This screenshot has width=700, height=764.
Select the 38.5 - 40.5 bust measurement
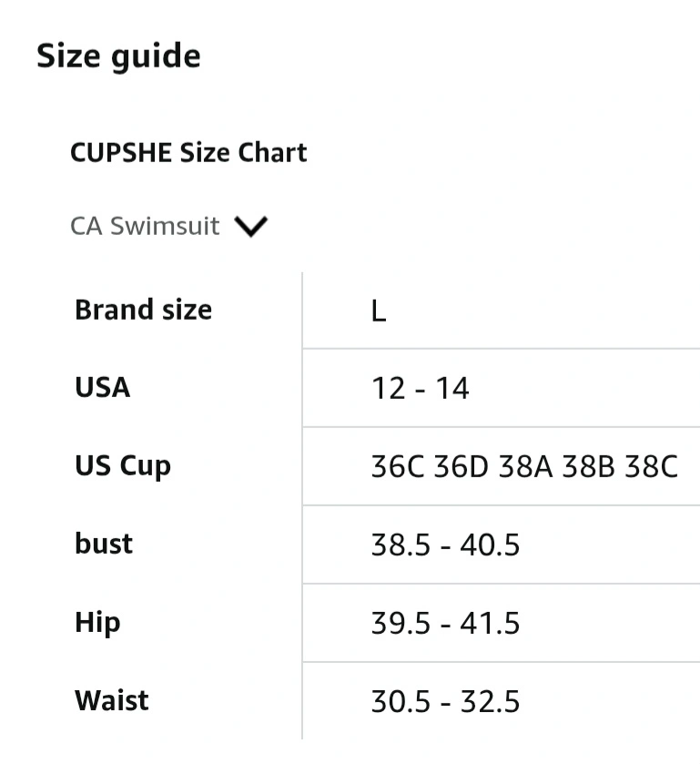(445, 545)
